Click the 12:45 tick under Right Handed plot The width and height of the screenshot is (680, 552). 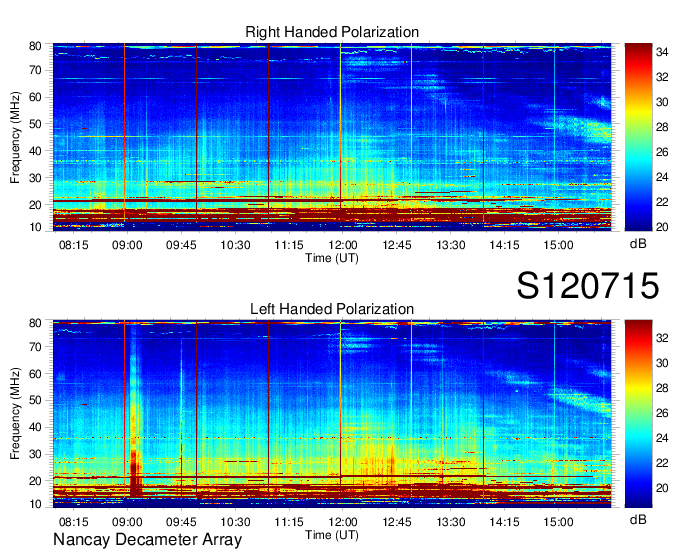pyautogui.click(x=397, y=245)
